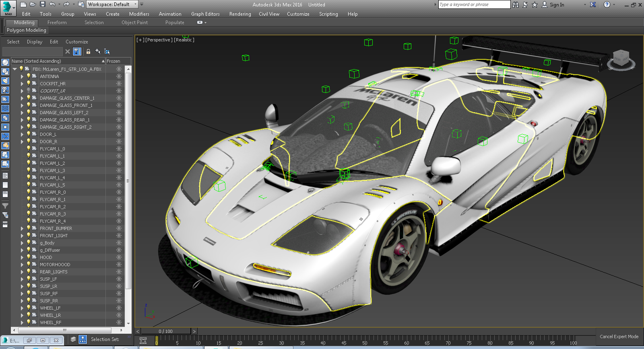Image resolution: width=644 pixels, height=349 pixels.
Task: Toggle the Display filter funnel icon
Action: click(77, 51)
